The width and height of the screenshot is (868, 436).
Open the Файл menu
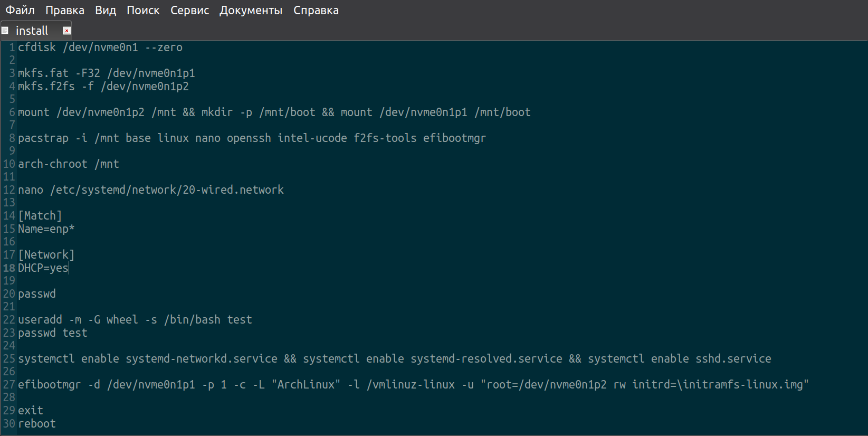point(20,11)
